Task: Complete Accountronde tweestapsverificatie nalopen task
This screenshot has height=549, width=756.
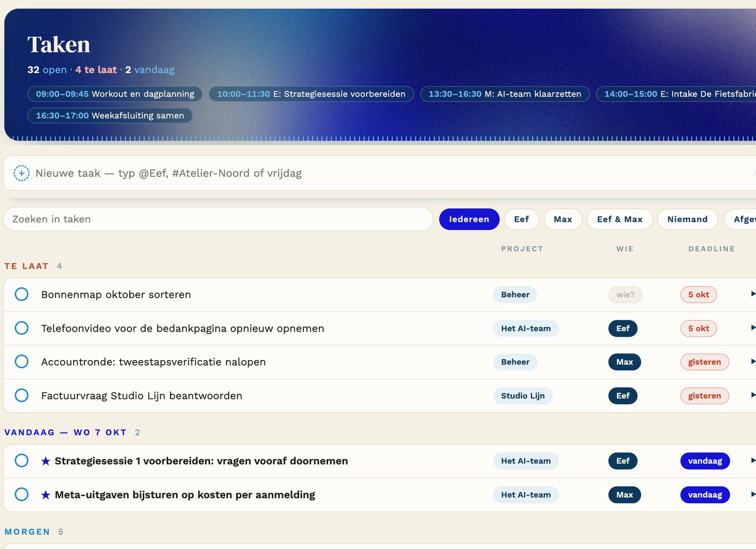Action: tap(22, 362)
